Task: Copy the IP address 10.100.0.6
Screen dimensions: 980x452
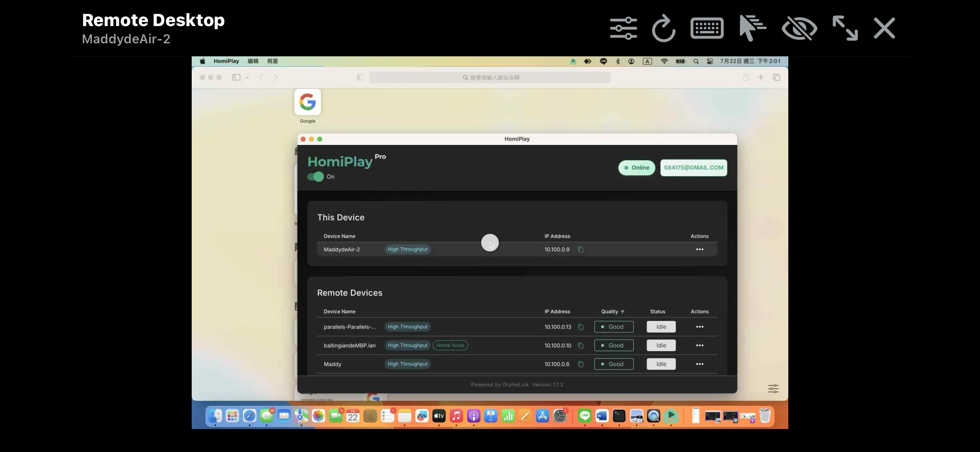Action: pos(580,364)
